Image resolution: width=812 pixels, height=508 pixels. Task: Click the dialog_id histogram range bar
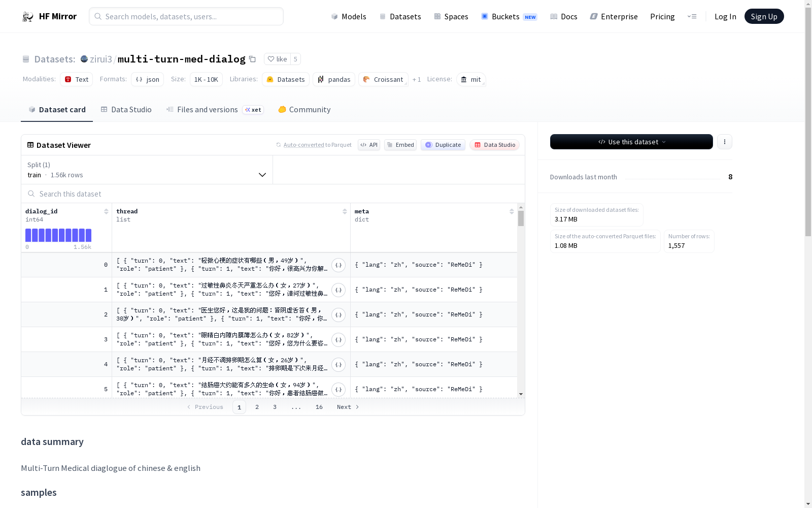(x=58, y=235)
